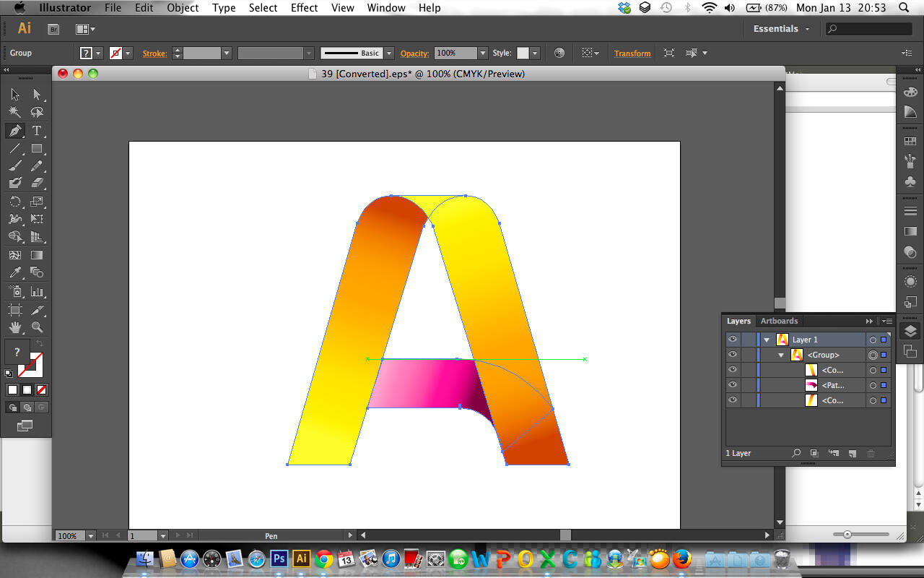Image resolution: width=924 pixels, height=578 pixels.
Task: Select the Slice tool
Action: click(37, 310)
